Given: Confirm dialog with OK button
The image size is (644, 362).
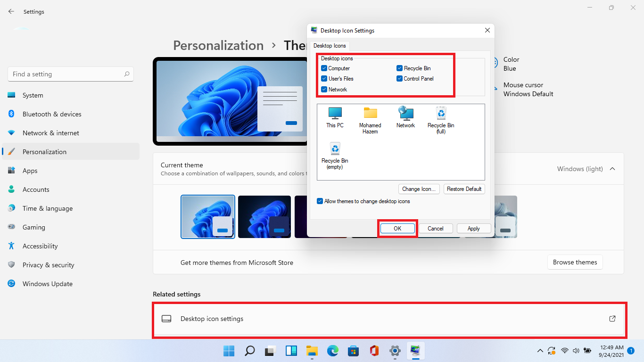Looking at the screenshot, I should [x=397, y=228].
